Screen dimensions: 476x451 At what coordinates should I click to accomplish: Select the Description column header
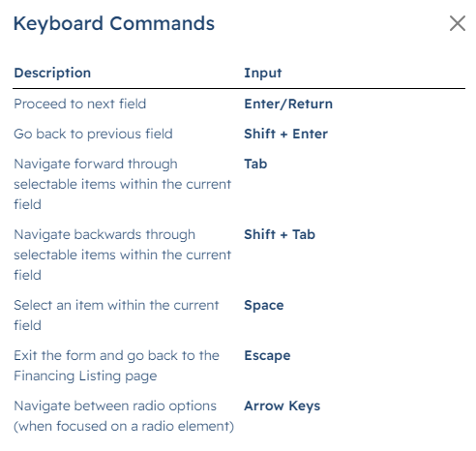pyautogui.click(x=52, y=73)
